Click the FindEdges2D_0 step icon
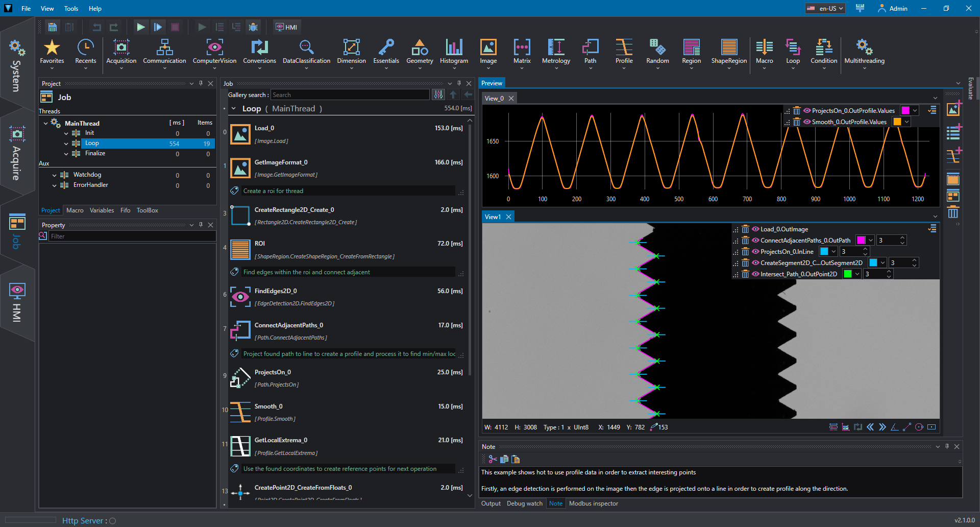 tap(240, 297)
